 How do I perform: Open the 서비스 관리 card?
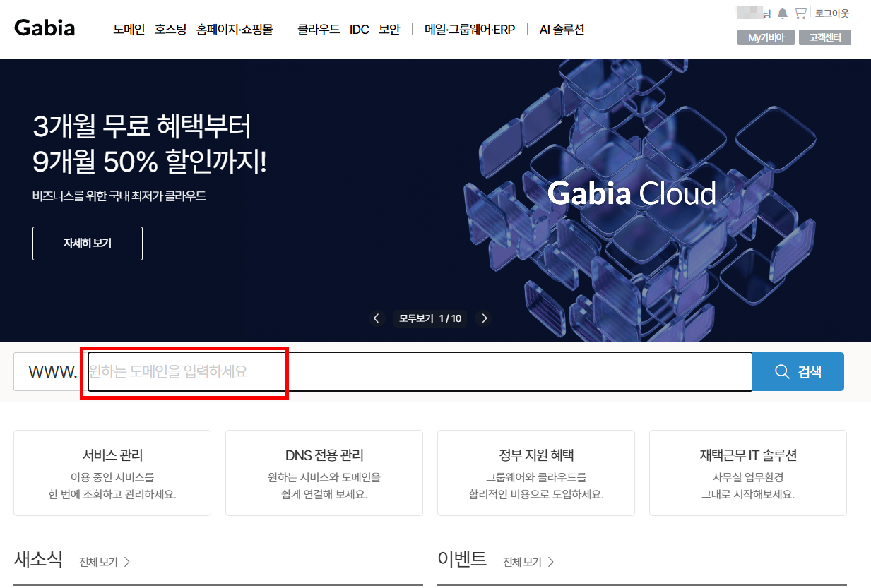tap(112, 473)
